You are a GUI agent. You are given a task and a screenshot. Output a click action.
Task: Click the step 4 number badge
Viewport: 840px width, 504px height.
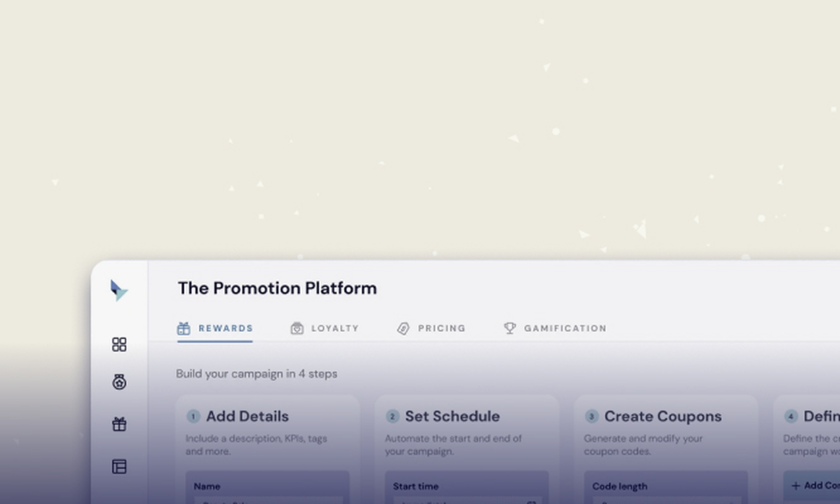(x=791, y=416)
